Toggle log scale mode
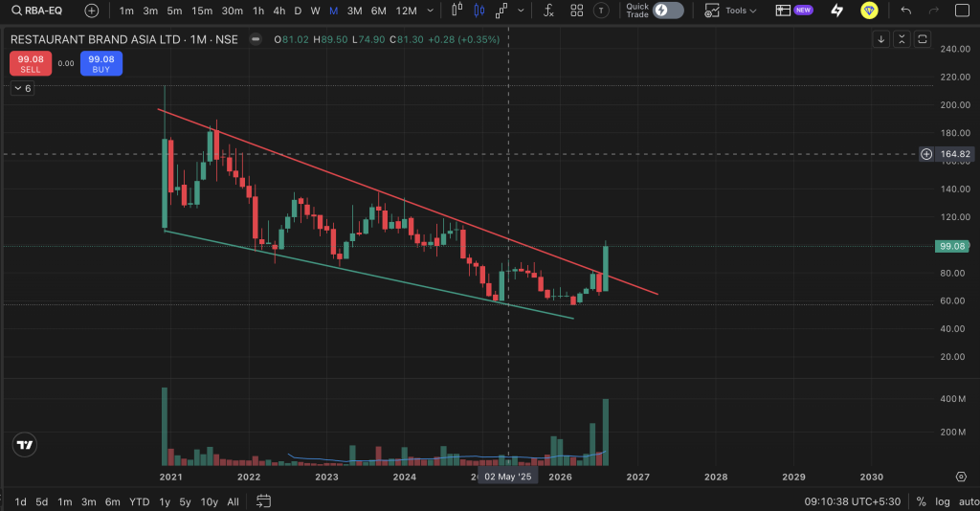 (943, 501)
